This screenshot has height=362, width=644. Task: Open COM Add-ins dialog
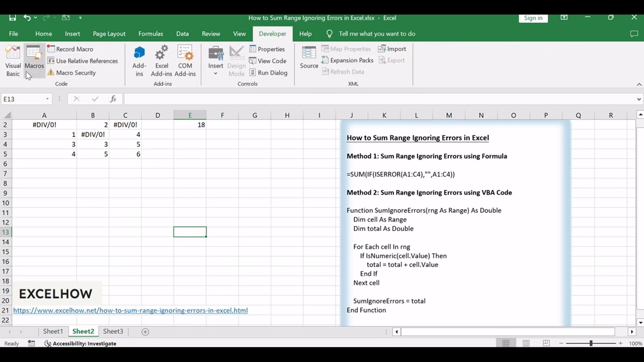(185, 61)
